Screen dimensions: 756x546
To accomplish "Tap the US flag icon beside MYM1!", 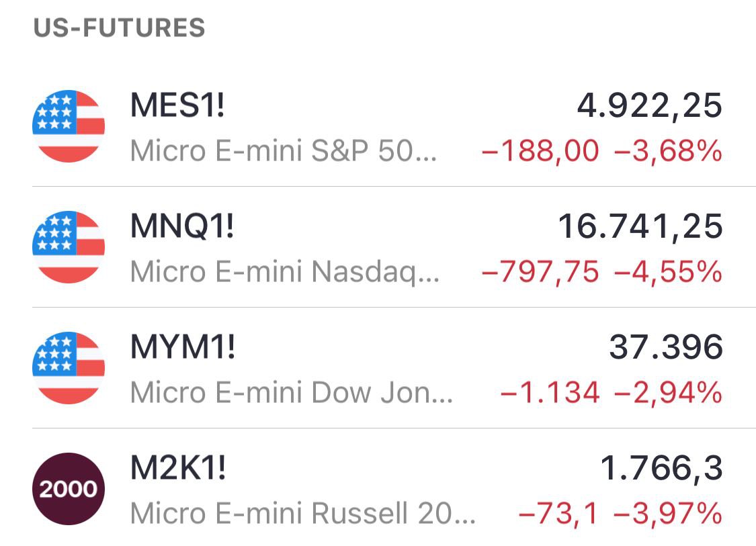I will (69, 368).
